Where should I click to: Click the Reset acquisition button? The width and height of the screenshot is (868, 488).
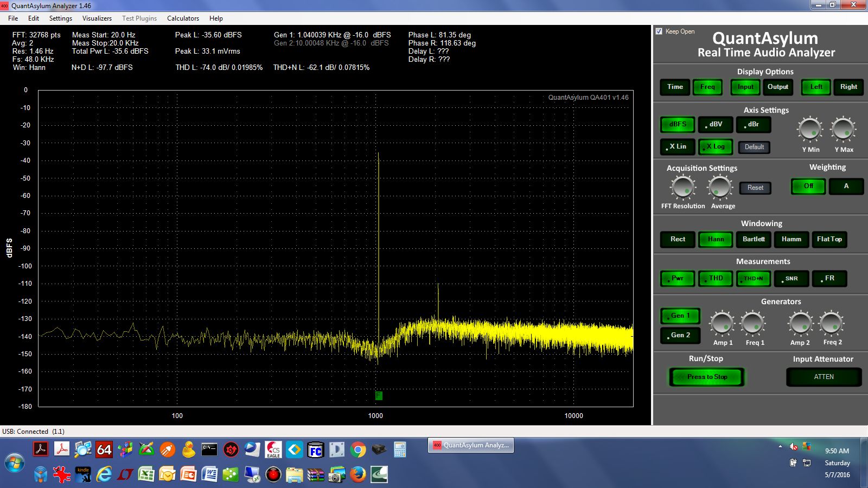pos(755,188)
